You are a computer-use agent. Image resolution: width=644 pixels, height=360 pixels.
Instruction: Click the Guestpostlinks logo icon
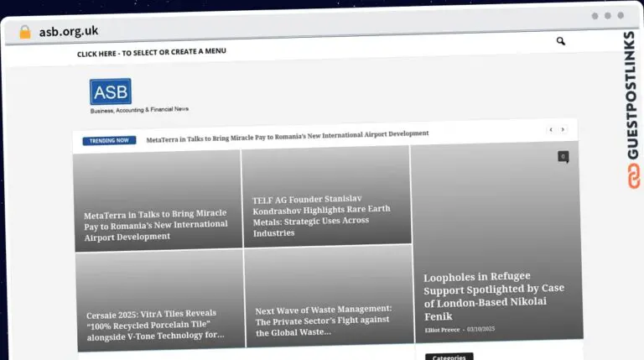pyautogui.click(x=630, y=177)
